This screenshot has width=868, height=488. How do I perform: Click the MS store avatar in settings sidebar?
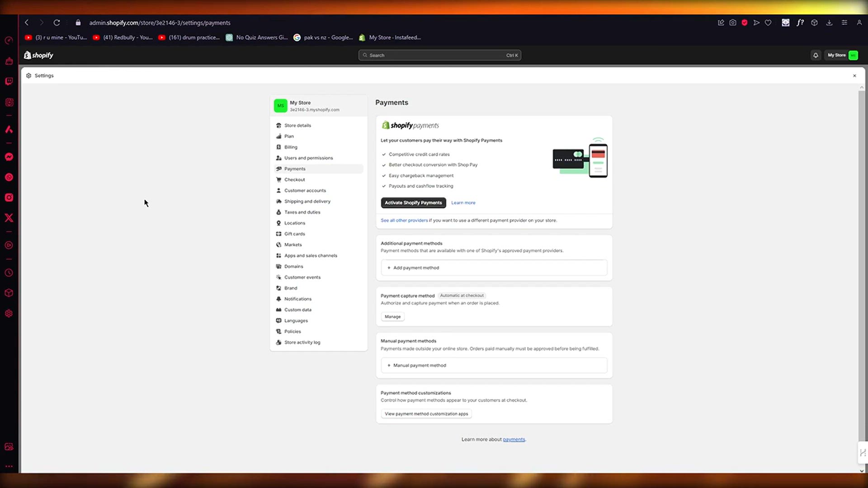281,106
